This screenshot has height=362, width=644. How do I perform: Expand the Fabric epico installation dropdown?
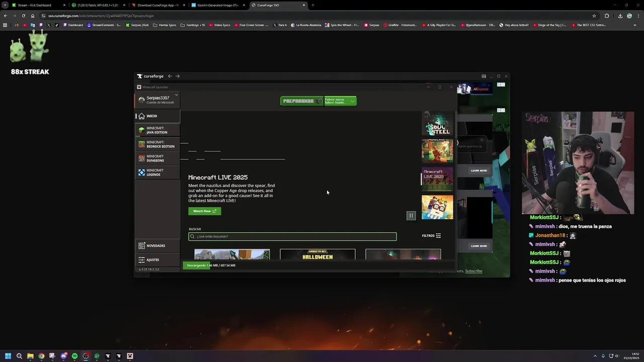341,101
